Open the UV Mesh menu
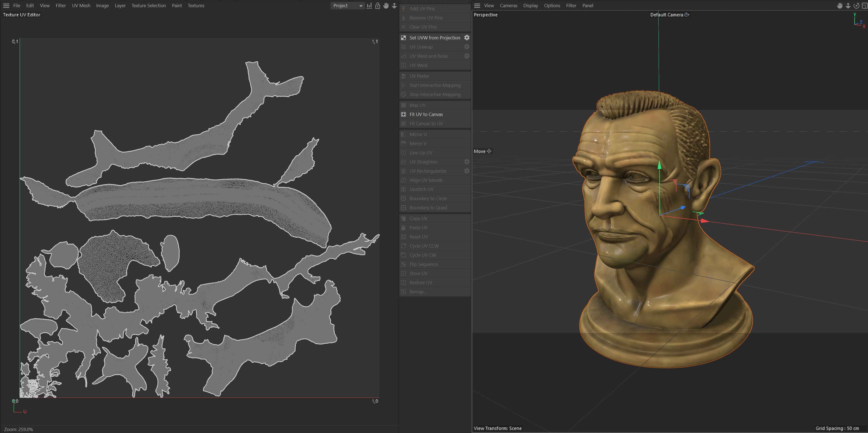Image resolution: width=868 pixels, height=433 pixels. click(x=81, y=6)
